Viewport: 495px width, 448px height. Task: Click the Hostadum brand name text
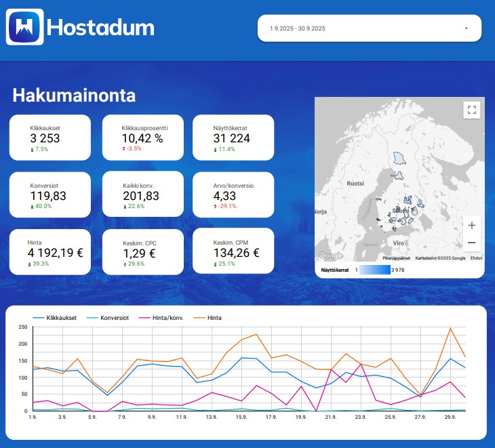(x=101, y=28)
